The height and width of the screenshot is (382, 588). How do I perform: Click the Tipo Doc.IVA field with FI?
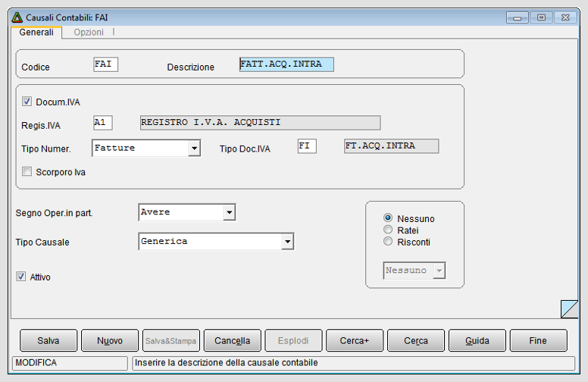[x=307, y=146]
